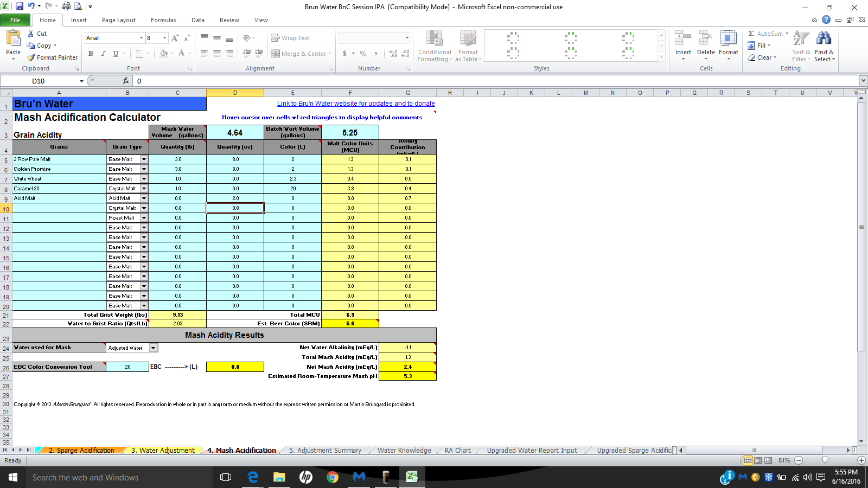Open the Adjusted Water dropdown
Image resolution: width=868 pixels, height=488 pixels.
(x=154, y=348)
